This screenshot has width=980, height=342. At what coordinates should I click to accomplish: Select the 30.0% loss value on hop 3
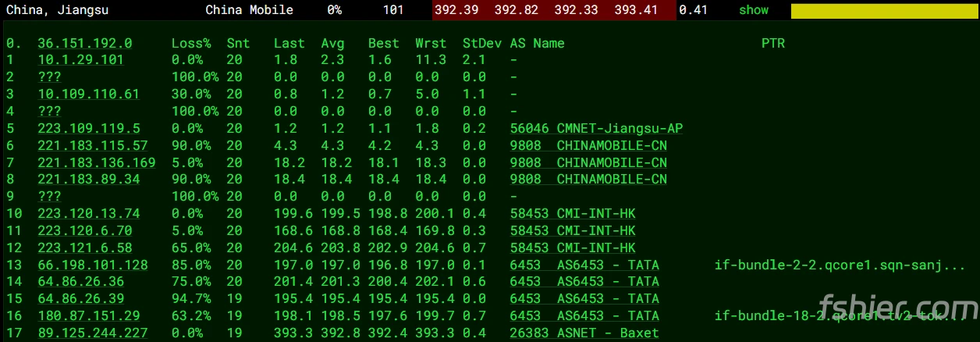point(191,94)
